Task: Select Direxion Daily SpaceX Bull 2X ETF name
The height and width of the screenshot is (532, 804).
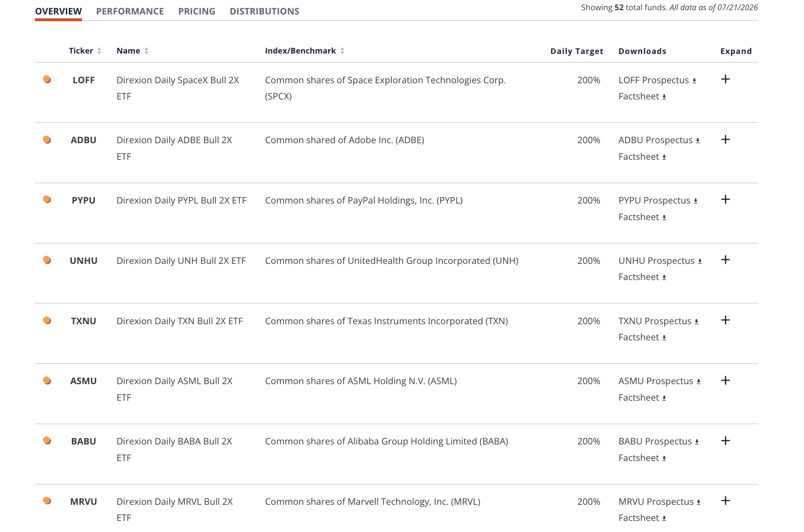Action: [x=178, y=88]
